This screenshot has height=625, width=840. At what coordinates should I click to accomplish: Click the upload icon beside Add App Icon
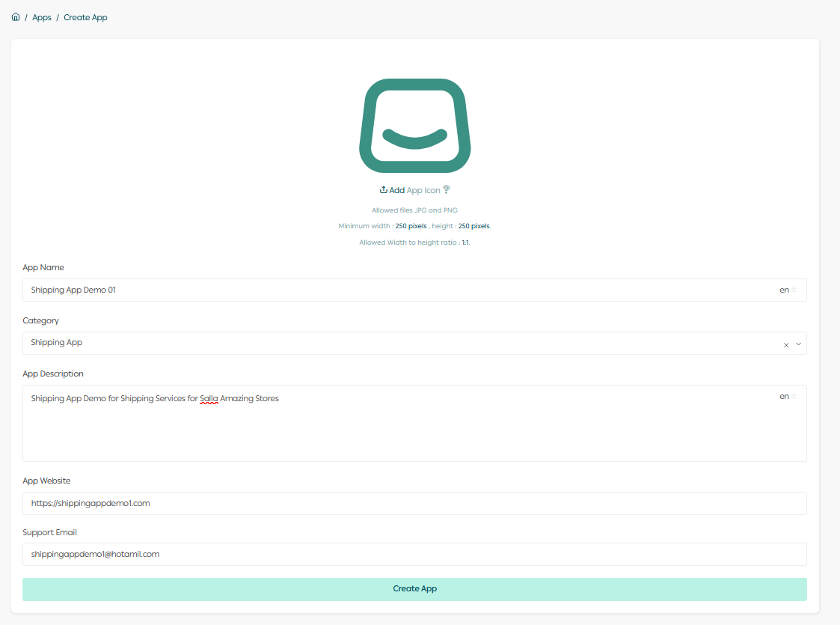click(384, 190)
